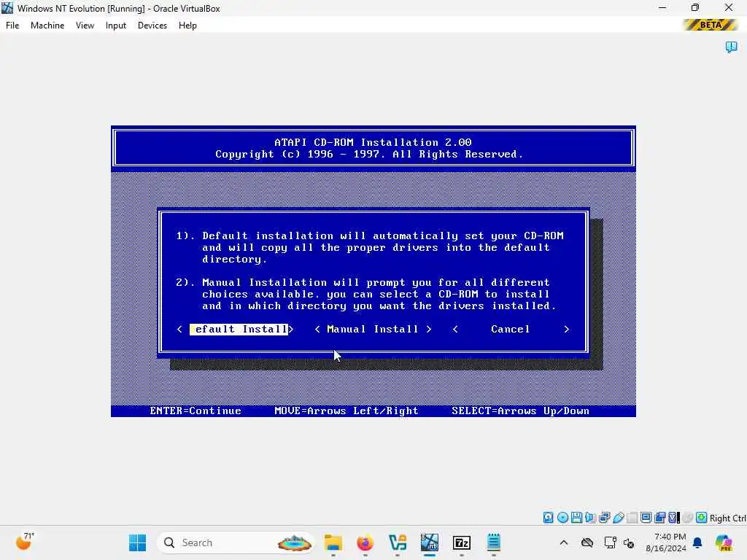This screenshot has width=747, height=560.
Task: Click the yellow BETA badge
Action: pos(710,25)
